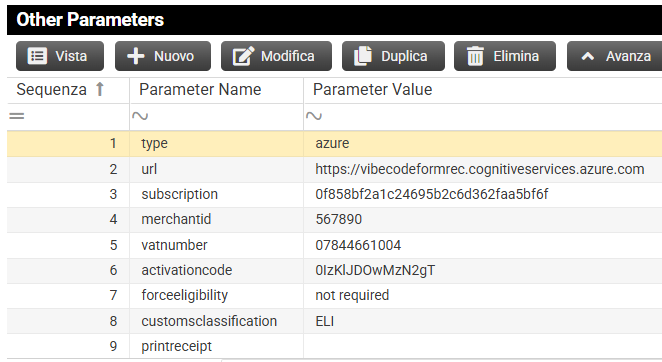Select the 'printreceipt' parameter name cell
This screenshot has width=662, height=362.
217,346
